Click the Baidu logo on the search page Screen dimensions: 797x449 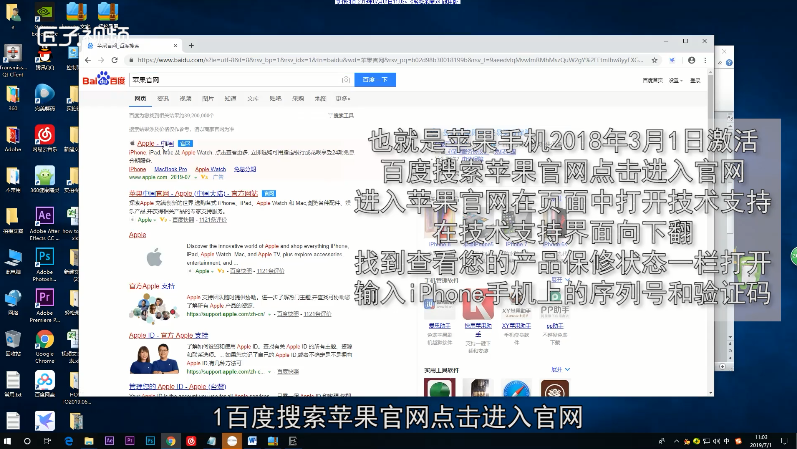coord(103,79)
